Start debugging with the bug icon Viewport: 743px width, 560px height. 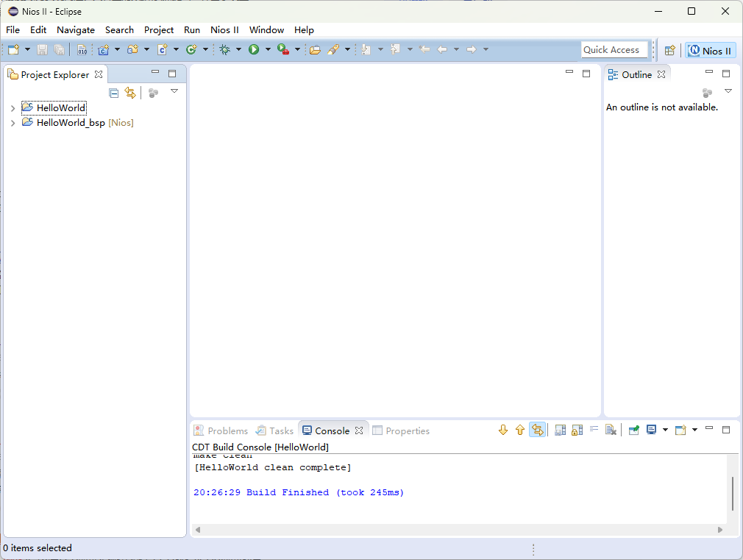pos(225,49)
